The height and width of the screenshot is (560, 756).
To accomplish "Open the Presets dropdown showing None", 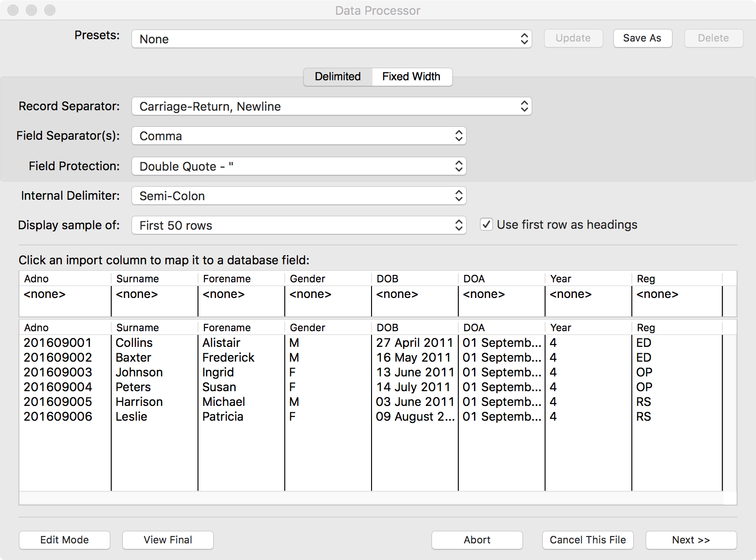I will click(331, 39).
